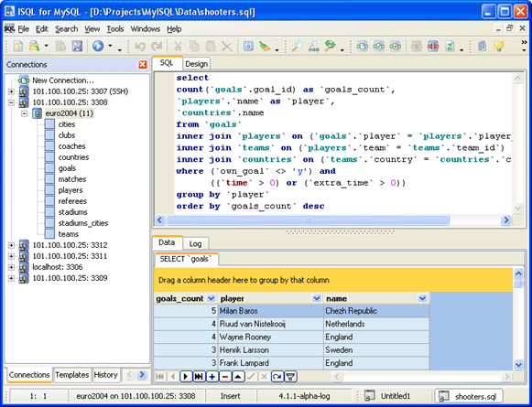
Task: Close the Connections panel with red X
Action: click(x=143, y=64)
